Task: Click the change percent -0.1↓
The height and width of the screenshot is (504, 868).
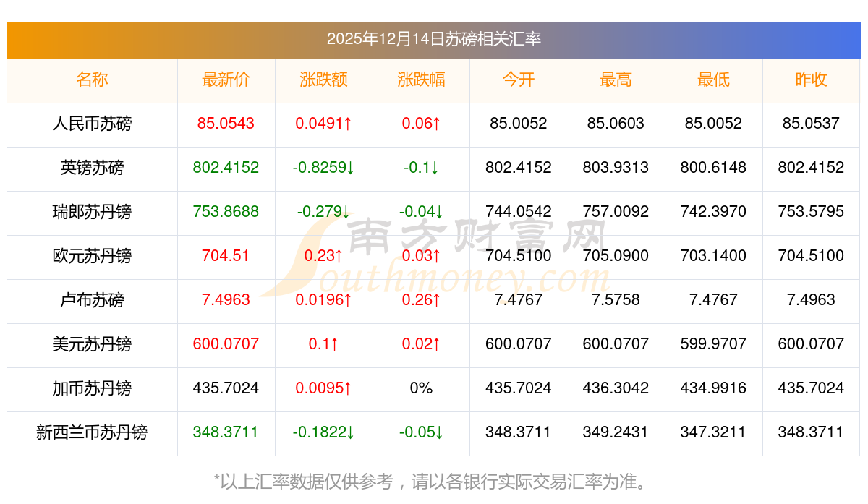Action: 421,168
